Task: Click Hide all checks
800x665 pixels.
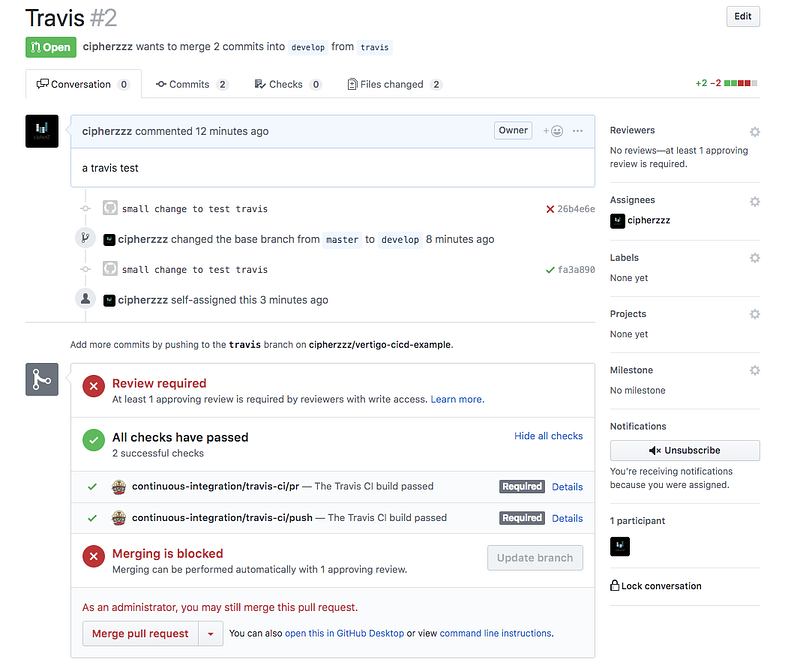Action: click(548, 436)
